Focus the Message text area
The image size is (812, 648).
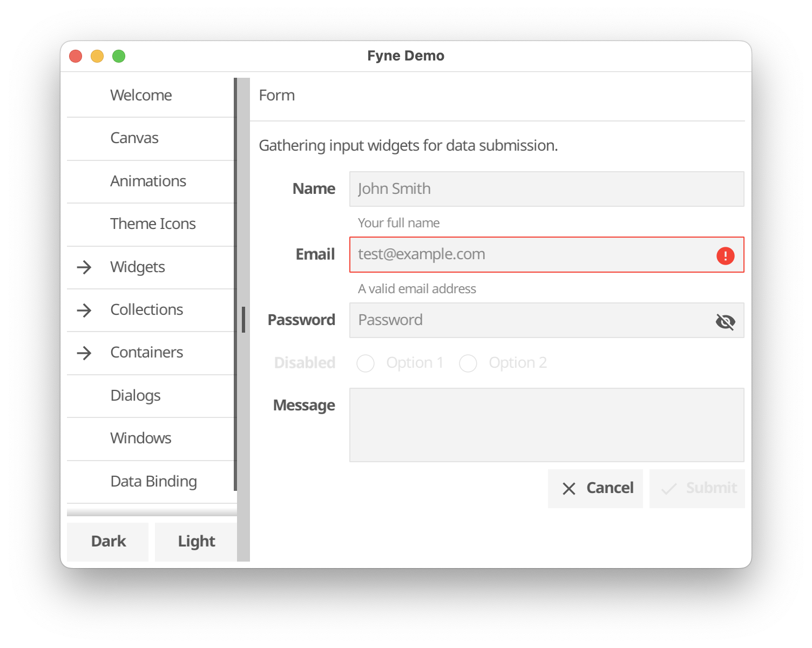[x=547, y=425]
